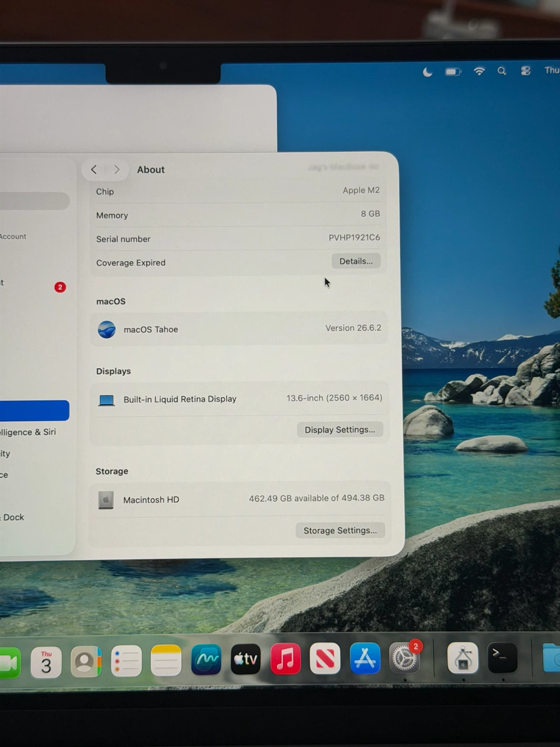Click the Coverage Expired label
Image resolution: width=560 pixels, height=747 pixels.
(x=131, y=262)
